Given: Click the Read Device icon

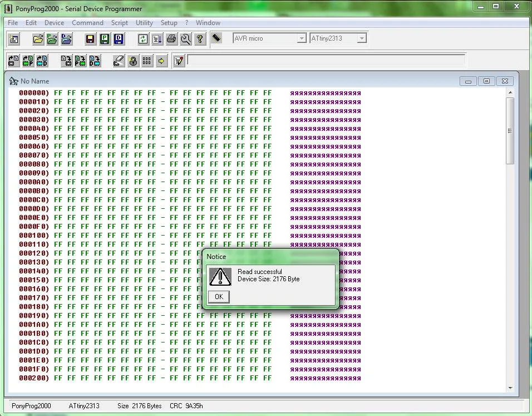Looking at the screenshot, I should [13, 61].
